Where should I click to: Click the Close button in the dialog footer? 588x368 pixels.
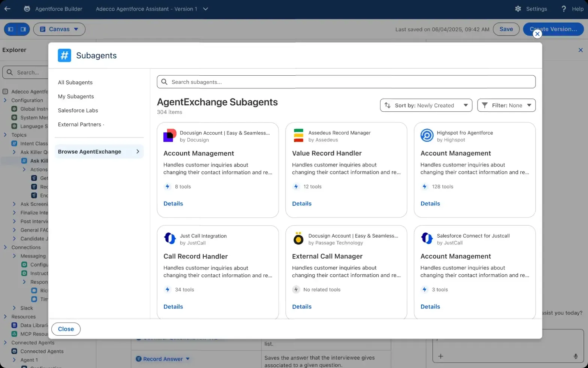66,329
